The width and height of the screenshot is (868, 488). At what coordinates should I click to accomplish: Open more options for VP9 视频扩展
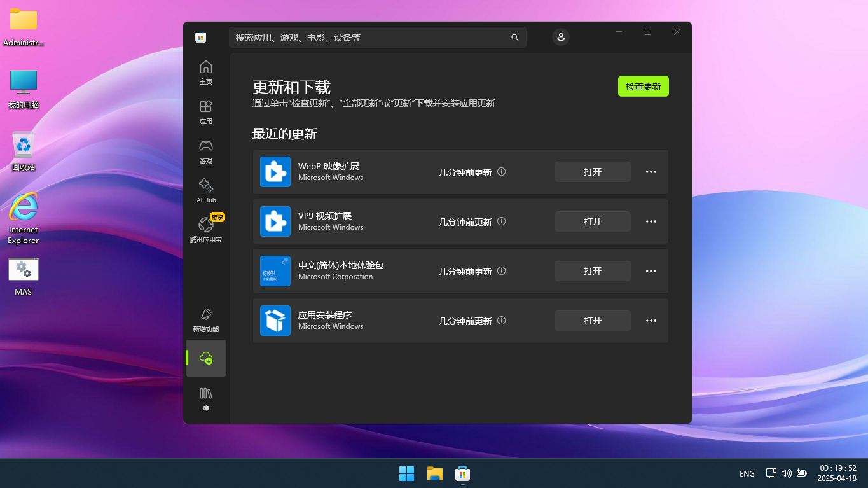click(x=651, y=221)
